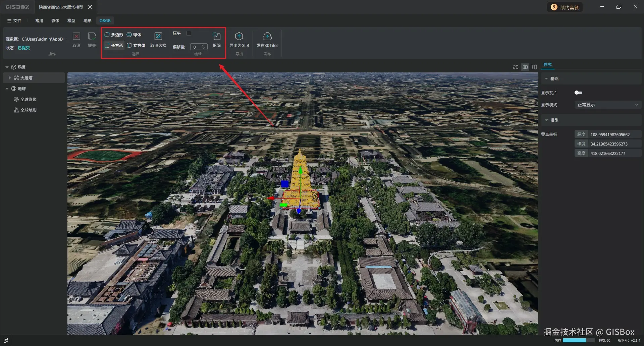644x346 pixels.
Task: Click the 导出为GLB export icon
Action: point(239,36)
